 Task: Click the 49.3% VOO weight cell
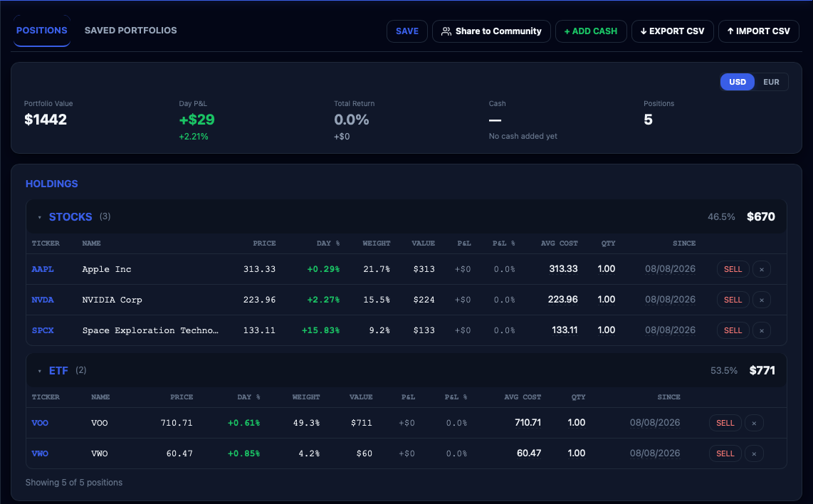click(306, 423)
